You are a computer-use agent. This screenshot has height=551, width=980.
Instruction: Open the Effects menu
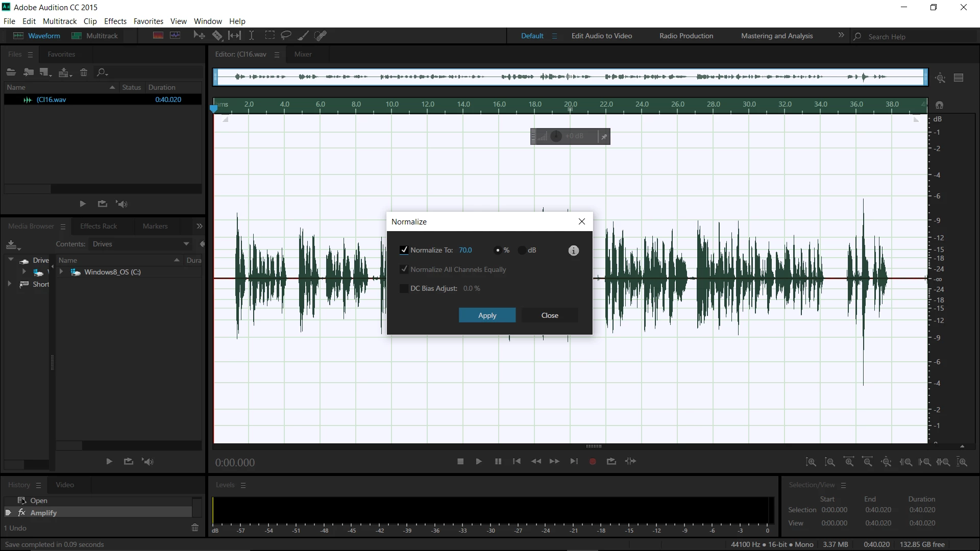coord(115,21)
